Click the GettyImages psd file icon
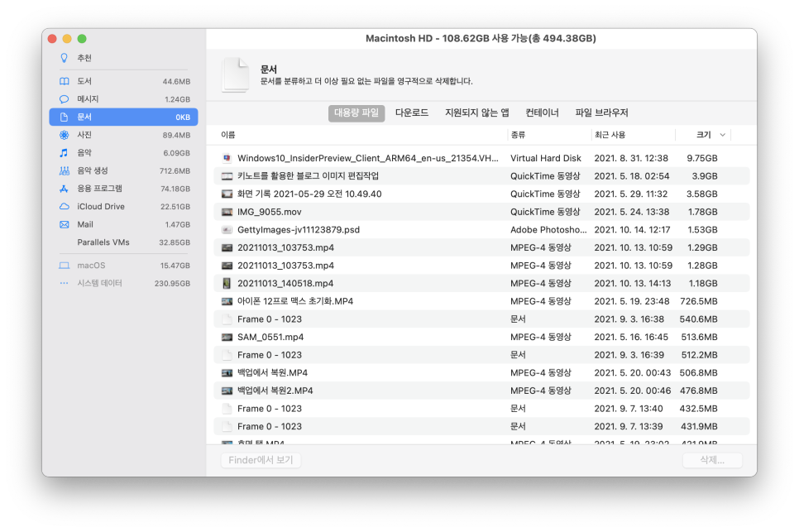Screen dimensions: 799x532 click(227, 230)
